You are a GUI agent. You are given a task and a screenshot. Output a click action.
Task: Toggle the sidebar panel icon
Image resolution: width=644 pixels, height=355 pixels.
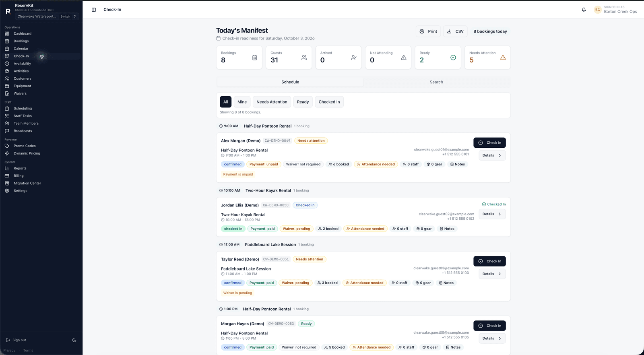94,10
